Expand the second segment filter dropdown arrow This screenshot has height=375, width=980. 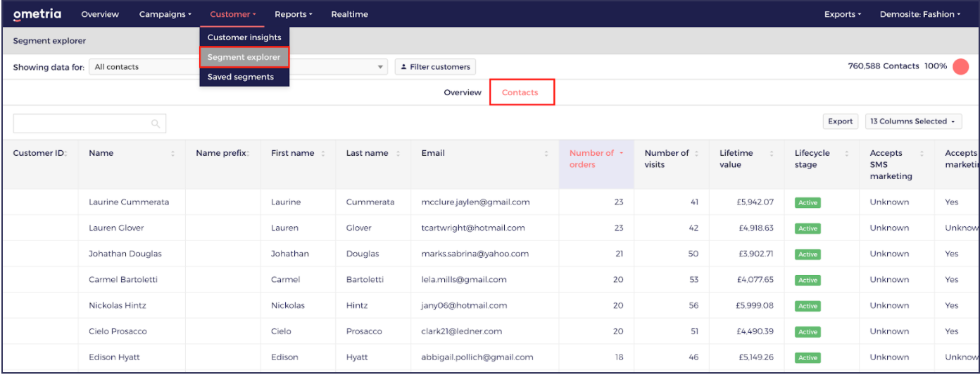click(381, 67)
